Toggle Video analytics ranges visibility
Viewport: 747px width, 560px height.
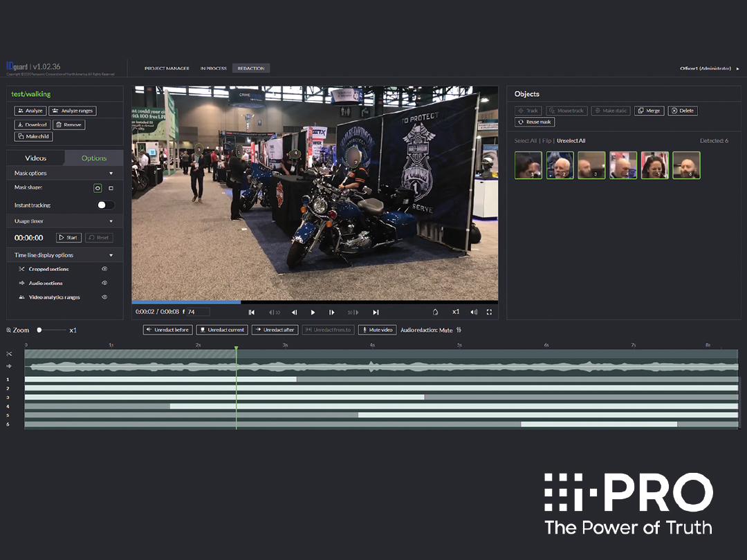tap(104, 297)
